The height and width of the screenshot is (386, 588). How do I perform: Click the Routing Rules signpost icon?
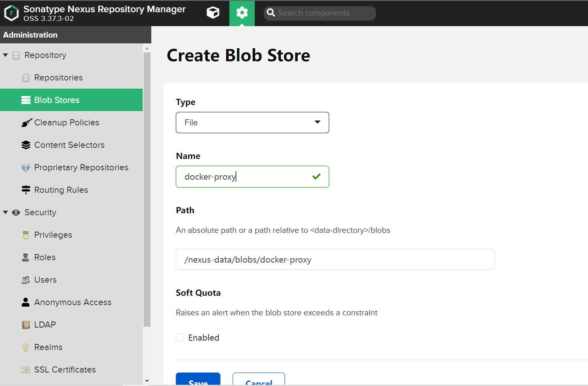pyautogui.click(x=26, y=190)
